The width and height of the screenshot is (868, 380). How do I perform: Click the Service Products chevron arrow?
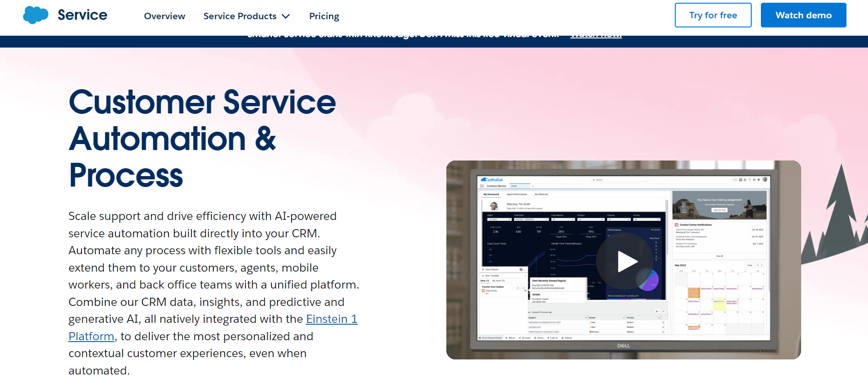pos(286,16)
